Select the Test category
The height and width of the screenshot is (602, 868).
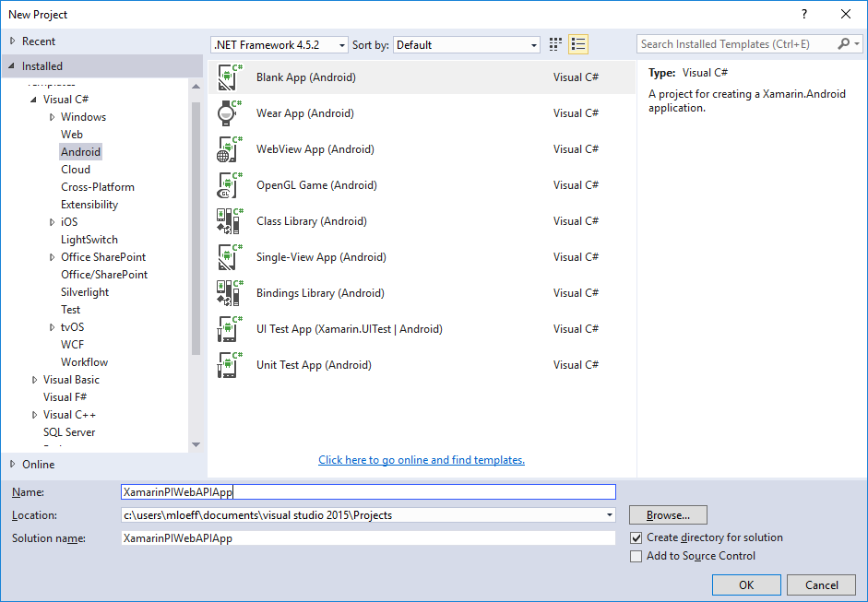[71, 310]
